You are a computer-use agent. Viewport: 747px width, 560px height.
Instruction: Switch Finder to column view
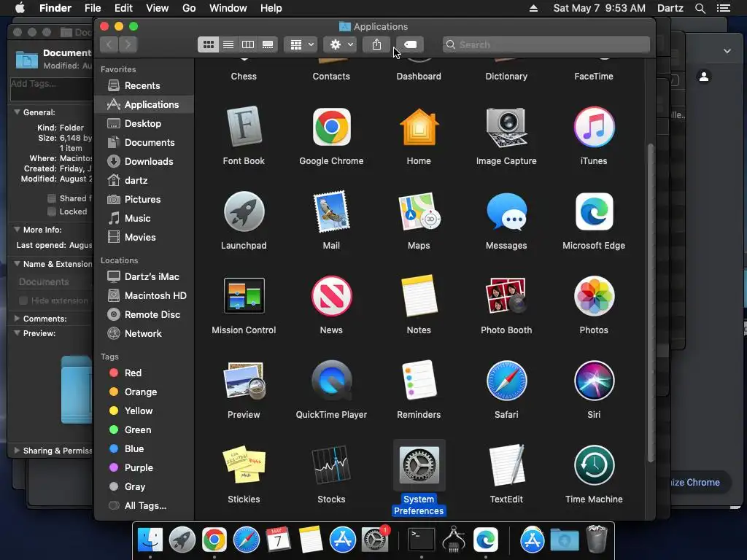coord(248,44)
